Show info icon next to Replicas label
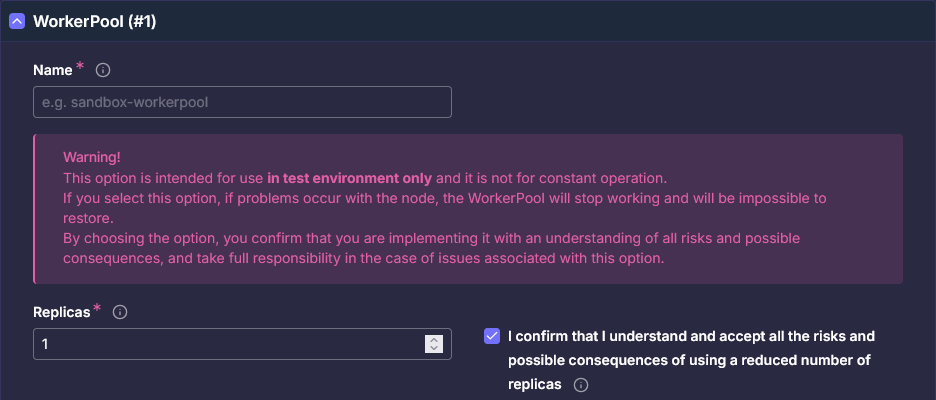 coord(120,312)
